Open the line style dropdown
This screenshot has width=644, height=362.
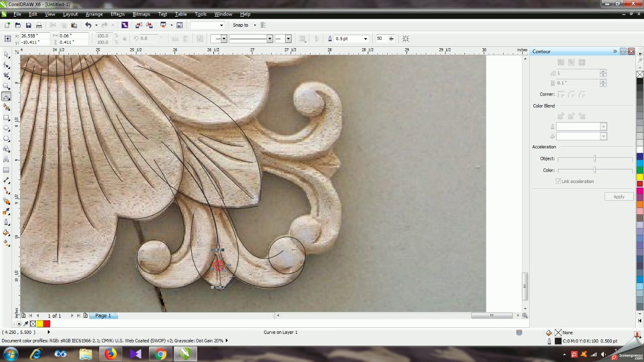click(270, 39)
